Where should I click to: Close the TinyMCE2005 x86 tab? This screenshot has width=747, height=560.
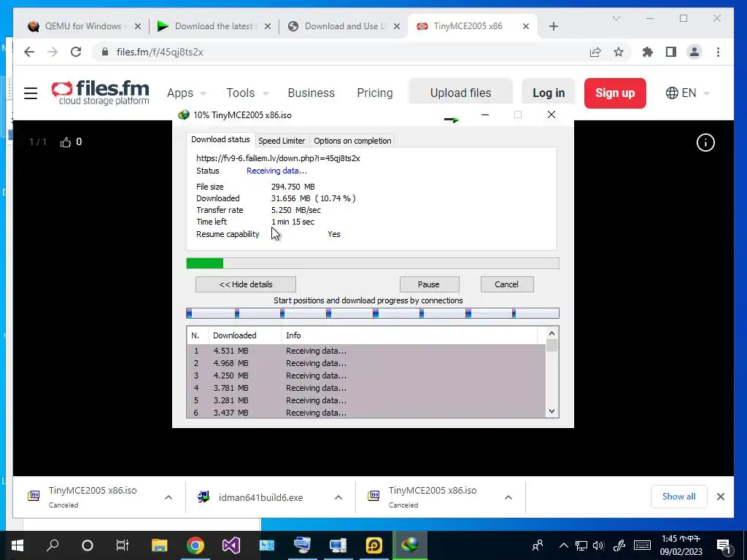coord(526,26)
